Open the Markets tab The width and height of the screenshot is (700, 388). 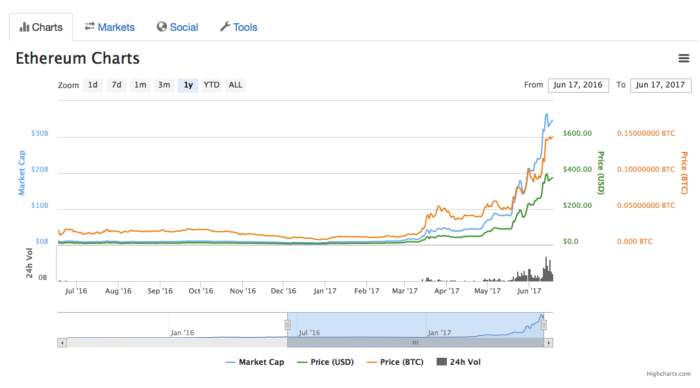click(x=110, y=27)
